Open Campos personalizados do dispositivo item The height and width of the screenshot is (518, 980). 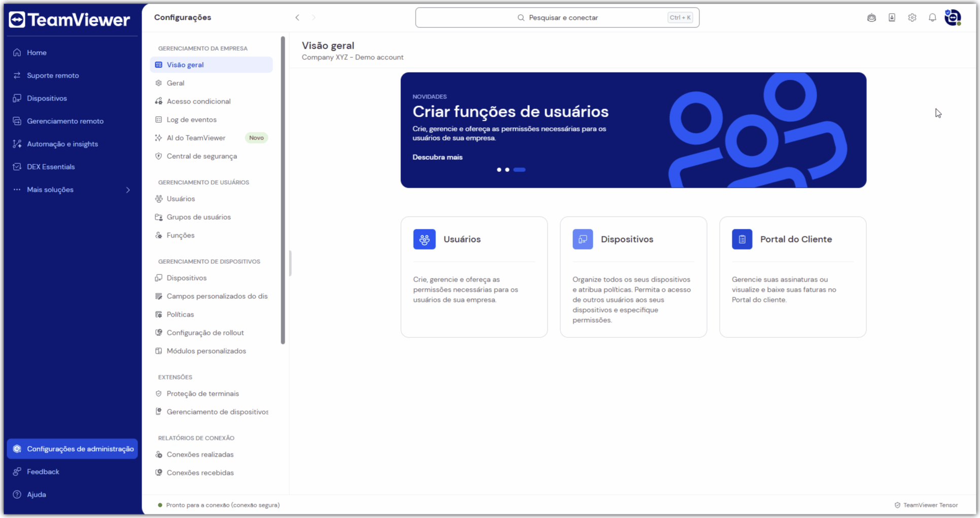pos(211,296)
